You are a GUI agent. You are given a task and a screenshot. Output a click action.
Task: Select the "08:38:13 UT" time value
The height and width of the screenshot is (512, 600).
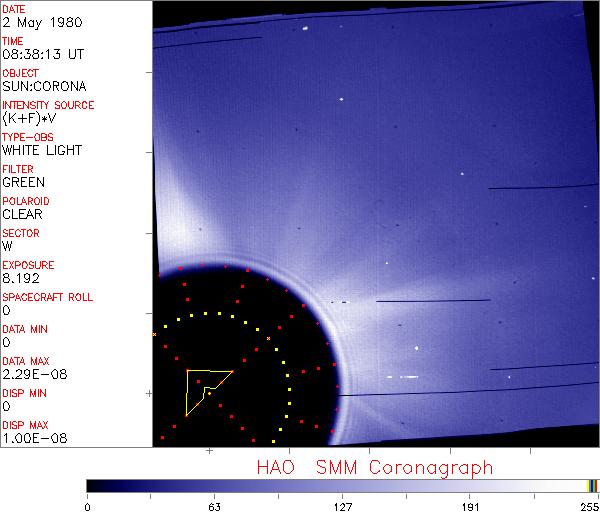36,55
